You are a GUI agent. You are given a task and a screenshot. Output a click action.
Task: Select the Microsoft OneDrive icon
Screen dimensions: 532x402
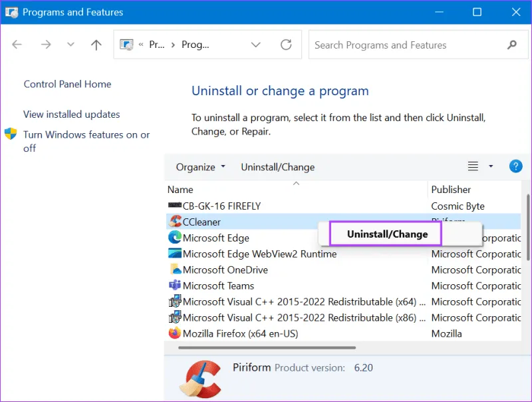point(175,270)
